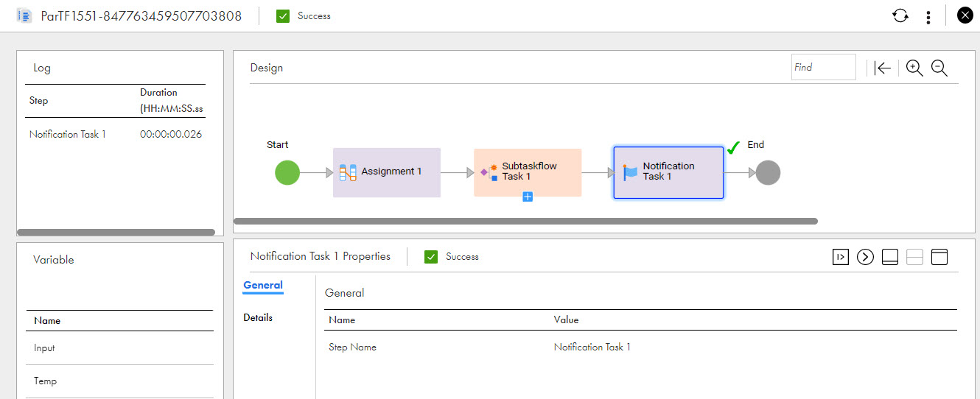This screenshot has height=399, width=980.
Task: Click the fit-to-start arrow icon in Design
Action: [x=883, y=68]
